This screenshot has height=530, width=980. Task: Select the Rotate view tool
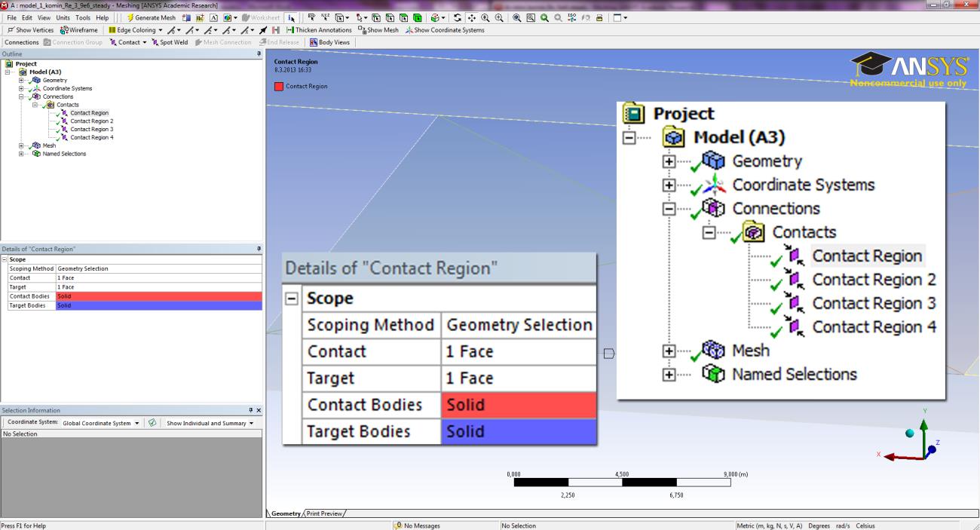point(457,17)
